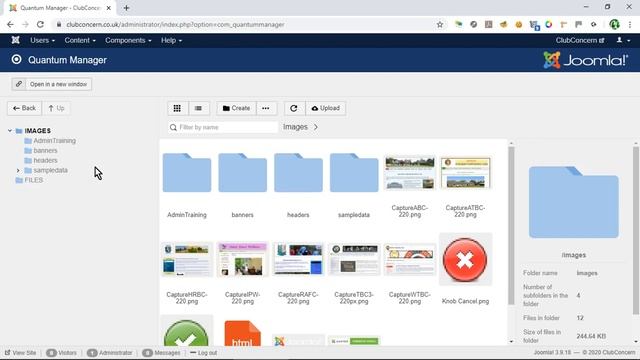The width and height of the screenshot is (640, 360).
Task: Click the file grid vertical scrollbar
Action: 511,225
